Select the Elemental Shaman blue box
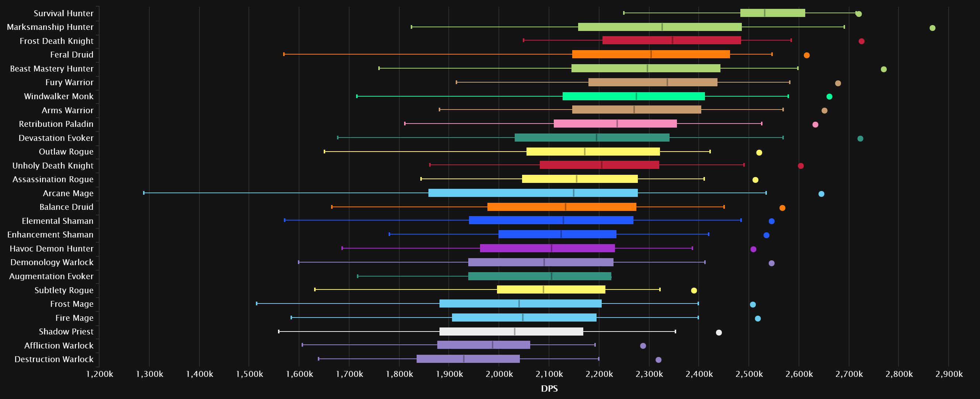980x399 pixels. [x=551, y=220]
